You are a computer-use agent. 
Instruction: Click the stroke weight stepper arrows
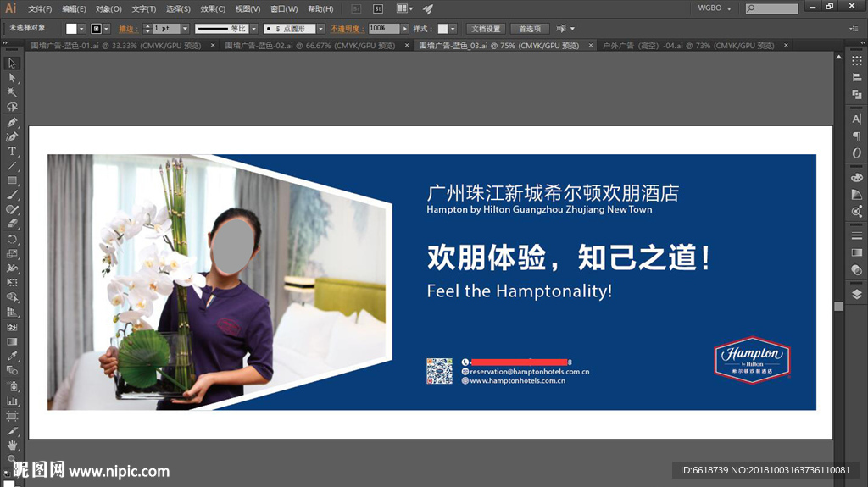click(147, 29)
